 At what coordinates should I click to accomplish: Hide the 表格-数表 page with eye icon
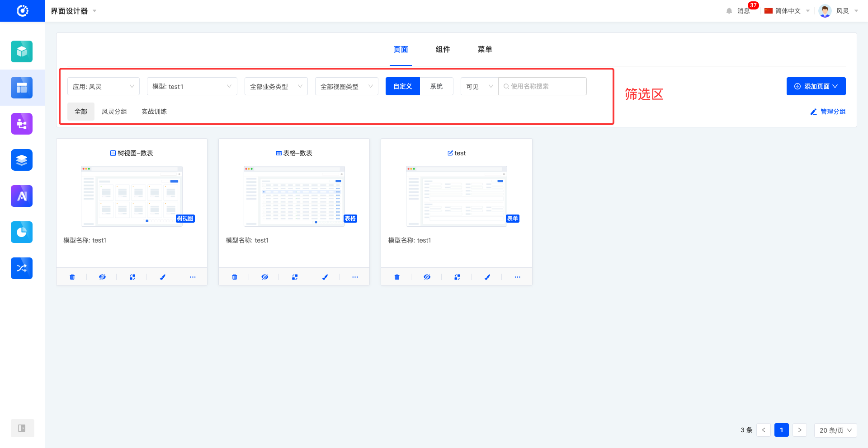[264, 277]
